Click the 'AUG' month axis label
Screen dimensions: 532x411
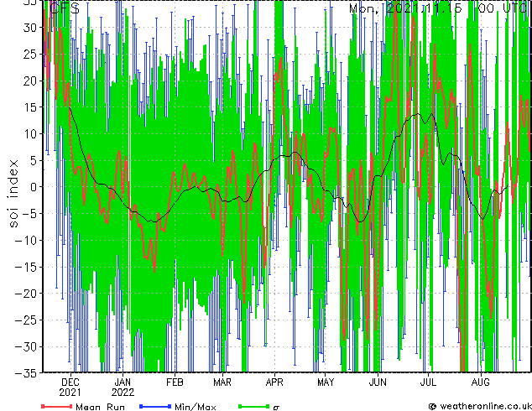pyautogui.click(x=481, y=382)
